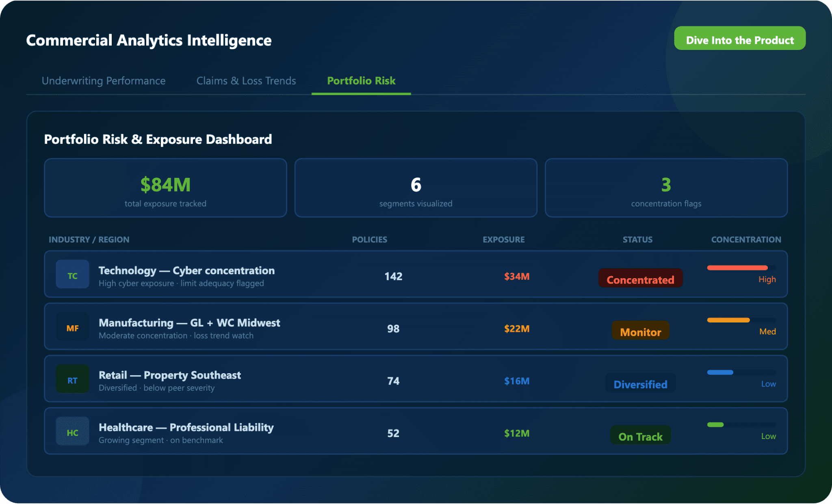Click the TC Technology segment icon
Screen dimensions: 832x504
point(72,275)
